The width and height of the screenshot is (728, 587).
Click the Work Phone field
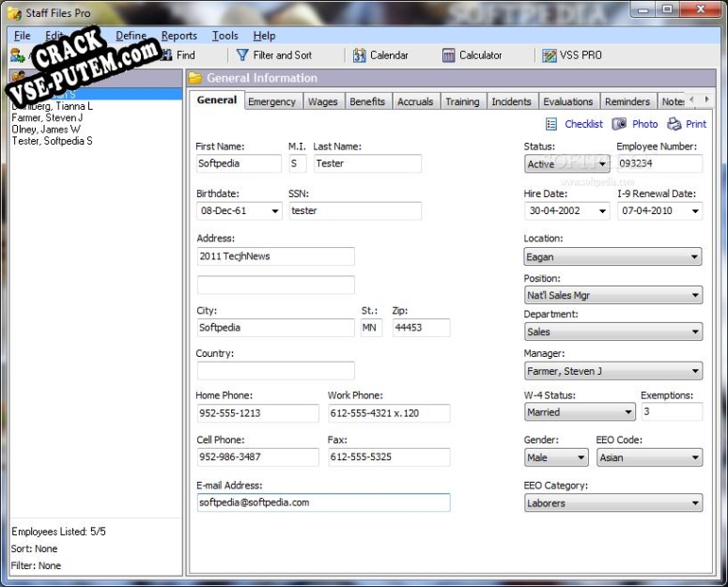(x=389, y=413)
